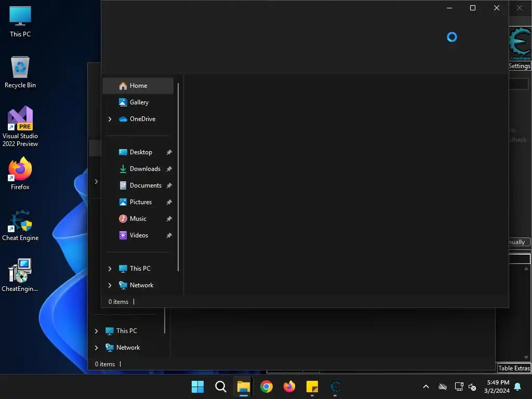Click the pin icon beside Videos
Screen dimensions: 532x399
[x=169, y=235]
